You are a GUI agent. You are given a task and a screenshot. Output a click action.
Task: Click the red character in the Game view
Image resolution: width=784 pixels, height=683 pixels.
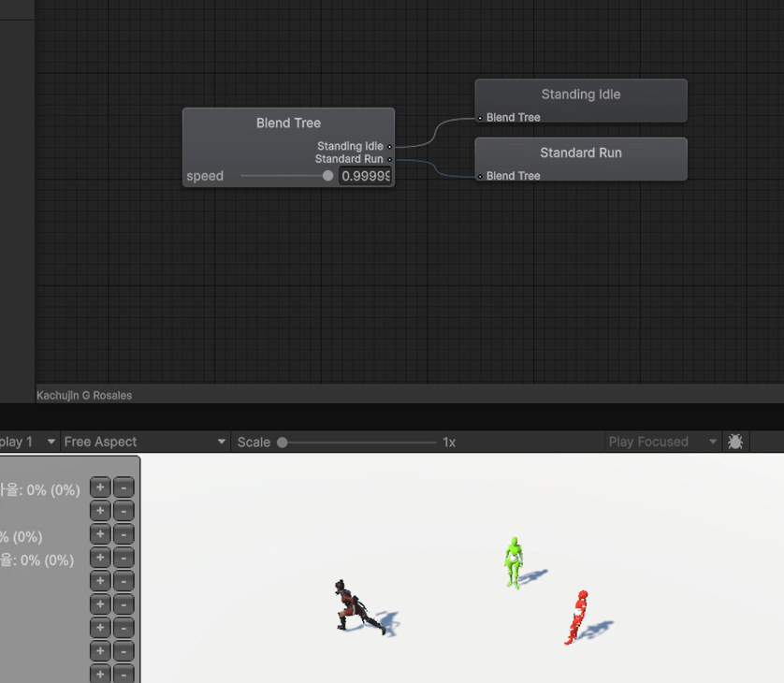tap(577, 616)
